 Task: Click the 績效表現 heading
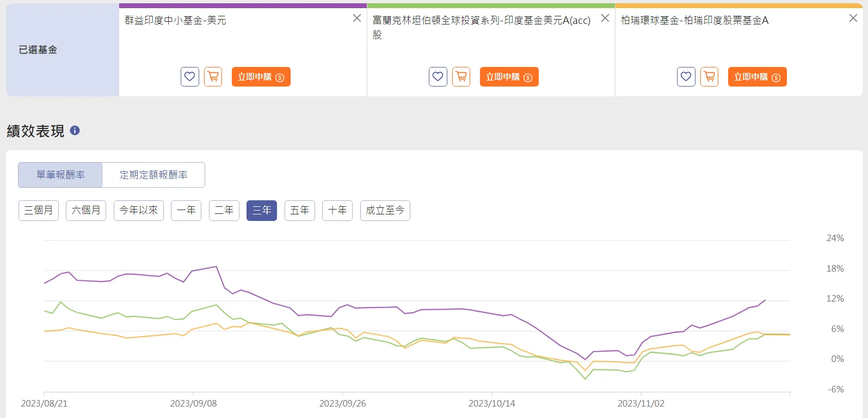coord(35,131)
